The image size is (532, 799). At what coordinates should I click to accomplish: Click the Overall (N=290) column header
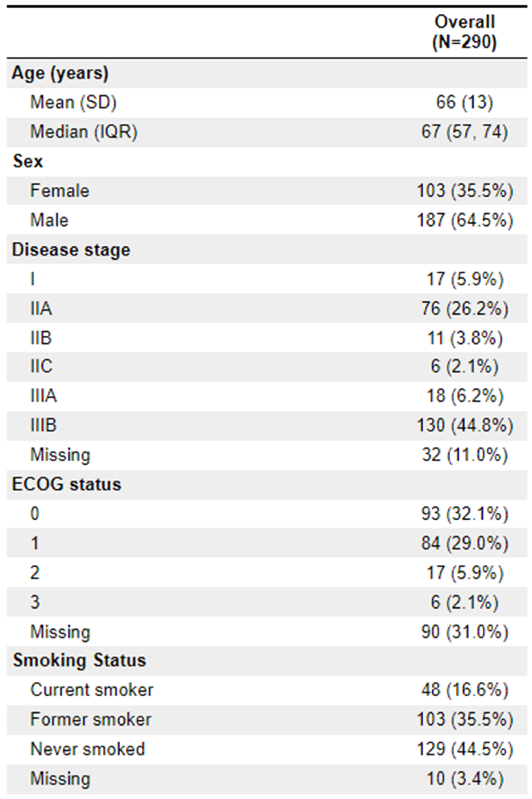(x=464, y=32)
